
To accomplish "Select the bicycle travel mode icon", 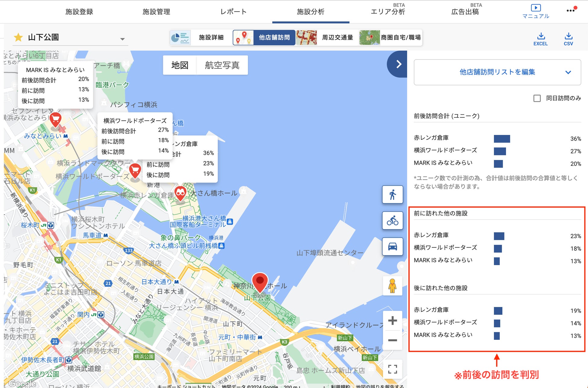I will click(392, 221).
